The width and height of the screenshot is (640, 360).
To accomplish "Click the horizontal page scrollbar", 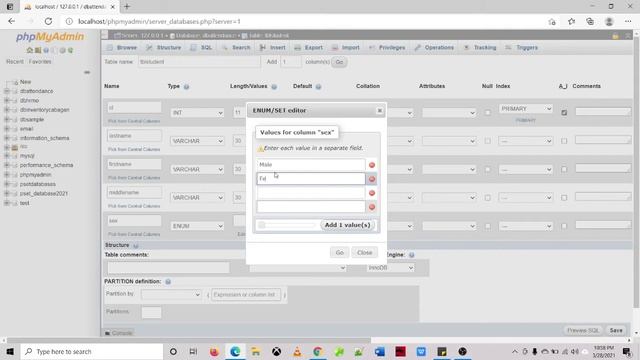I will click(x=189, y=340).
